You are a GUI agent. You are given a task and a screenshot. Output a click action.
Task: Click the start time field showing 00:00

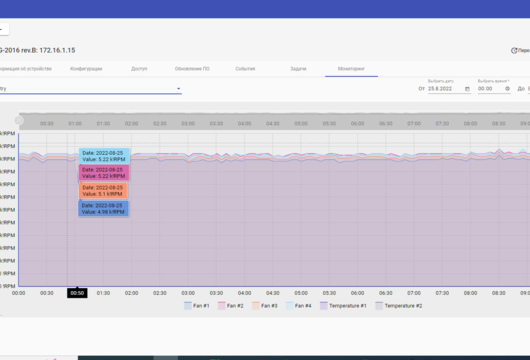[x=494, y=89]
